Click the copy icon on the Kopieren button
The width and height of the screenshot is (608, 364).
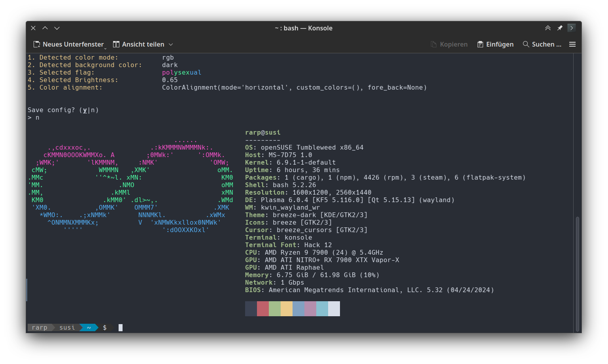pos(434,44)
